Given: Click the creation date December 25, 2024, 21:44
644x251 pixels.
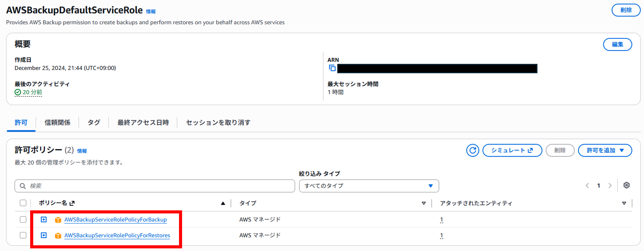Looking at the screenshot, I should click(x=65, y=68).
